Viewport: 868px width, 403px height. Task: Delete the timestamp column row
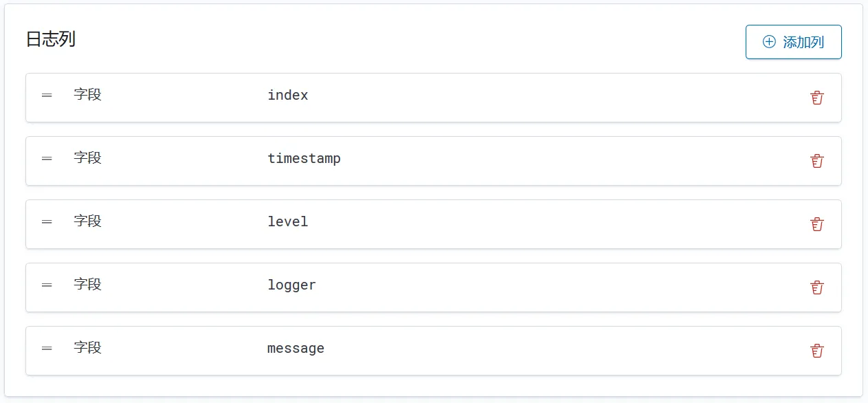tap(816, 161)
